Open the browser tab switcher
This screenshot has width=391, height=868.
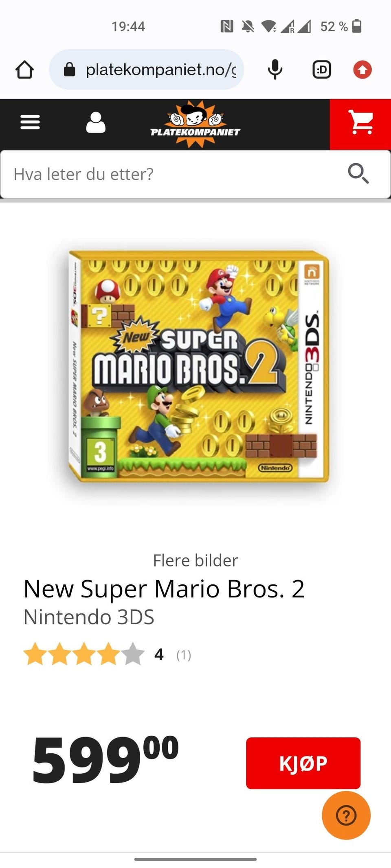pos(321,70)
